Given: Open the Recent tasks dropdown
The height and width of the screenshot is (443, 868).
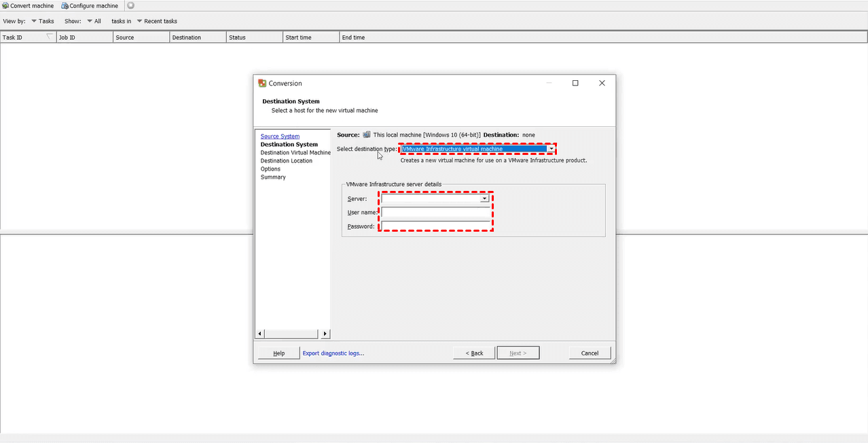Looking at the screenshot, I should (157, 21).
